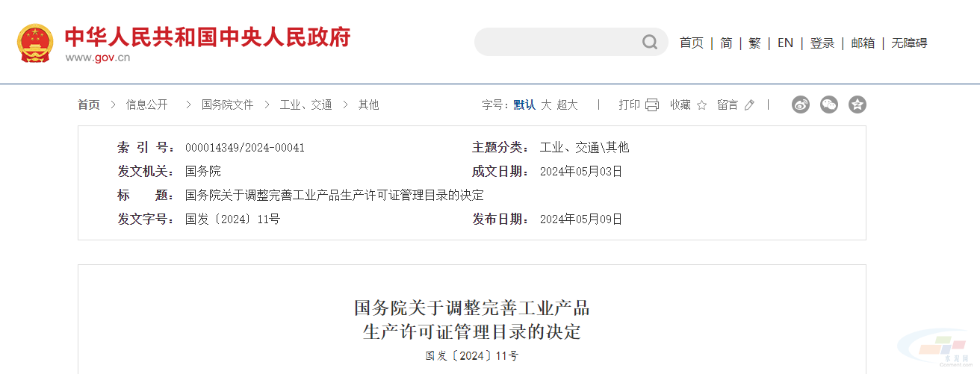Open 信息公开 in the breadcrumb

(x=147, y=105)
